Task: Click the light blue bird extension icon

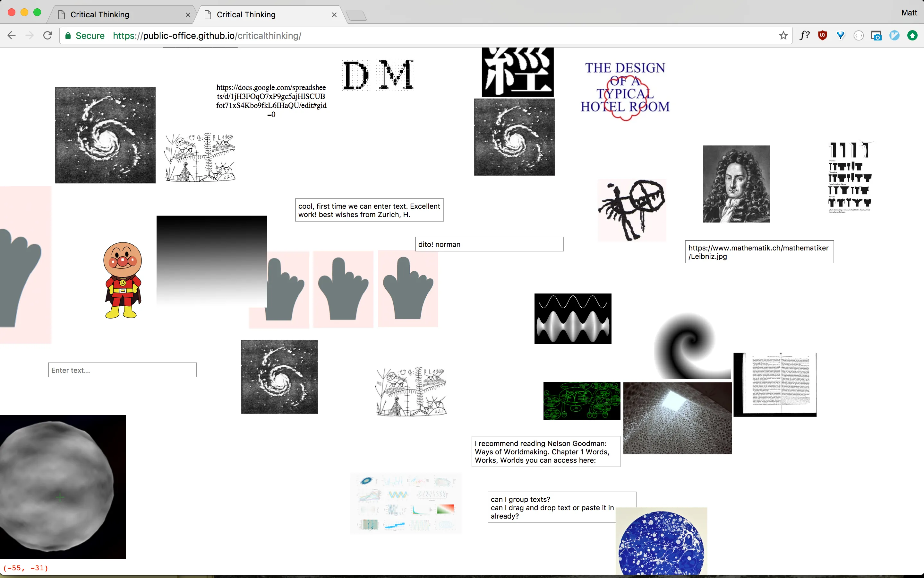Action: pos(894,36)
